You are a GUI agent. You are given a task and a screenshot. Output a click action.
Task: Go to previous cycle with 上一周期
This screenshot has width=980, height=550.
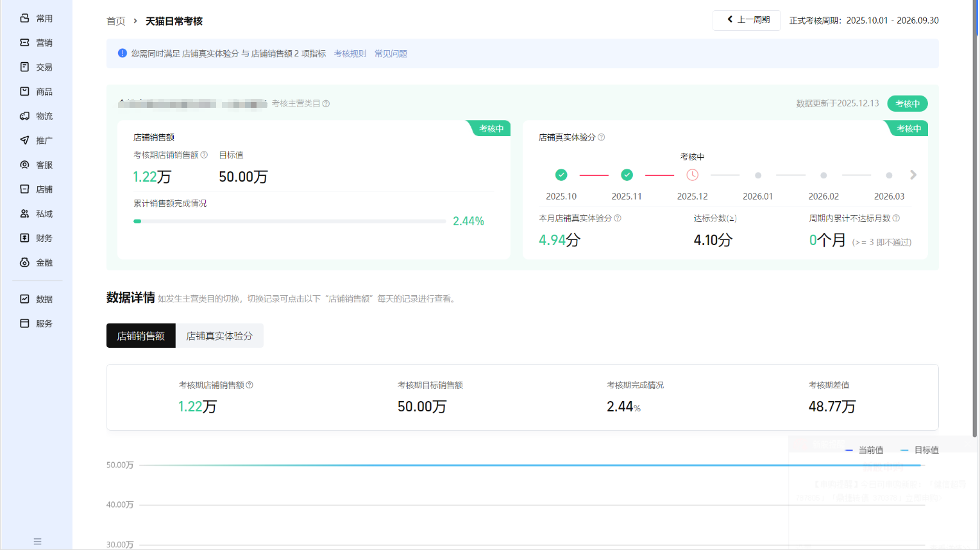[x=747, y=21]
